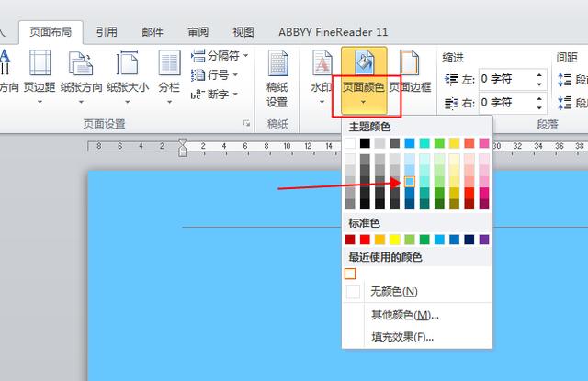Image resolution: width=588 pixels, height=381 pixels.
Task: Increase the left indent value spinner
Action: click(x=539, y=75)
